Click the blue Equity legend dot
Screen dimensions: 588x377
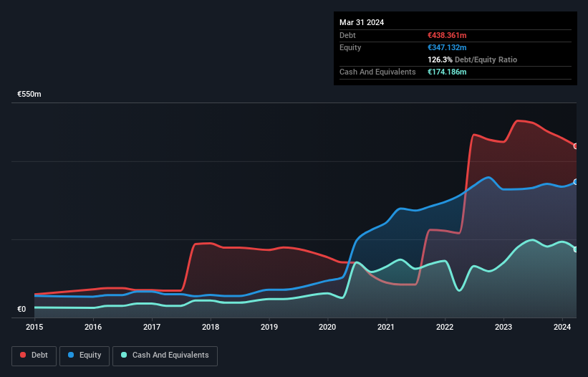pos(71,355)
